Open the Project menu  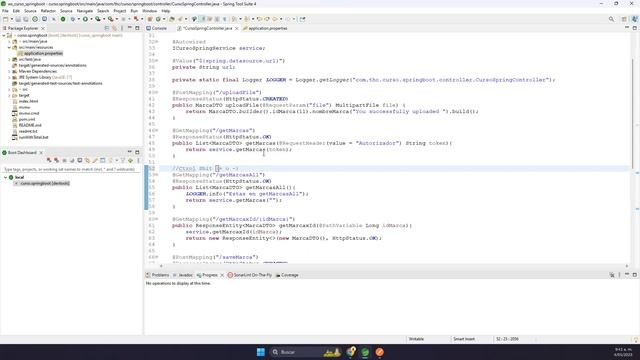(120, 11)
